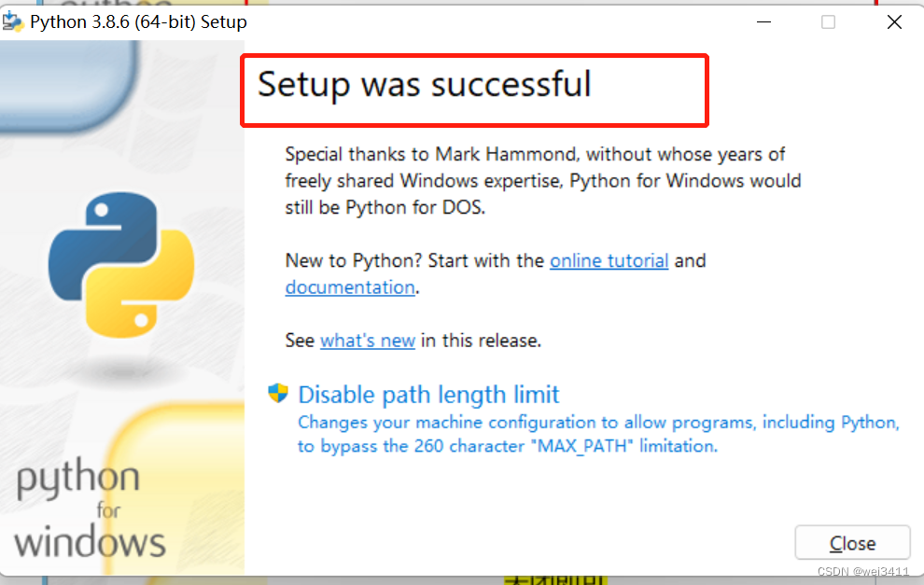Open the online tutorial link
This screenshot has height=585, width=924.
coord(609,260)
